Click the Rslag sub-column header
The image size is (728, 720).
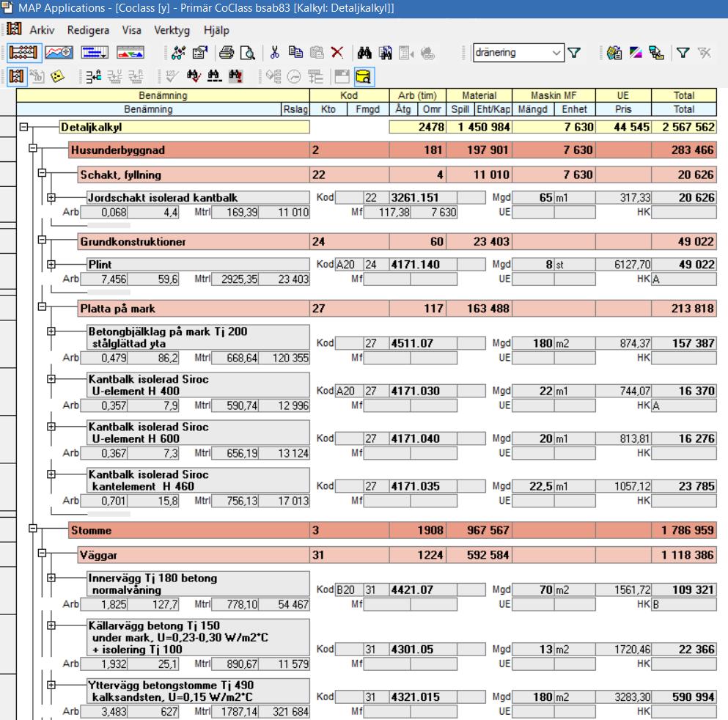pos(295,109)
